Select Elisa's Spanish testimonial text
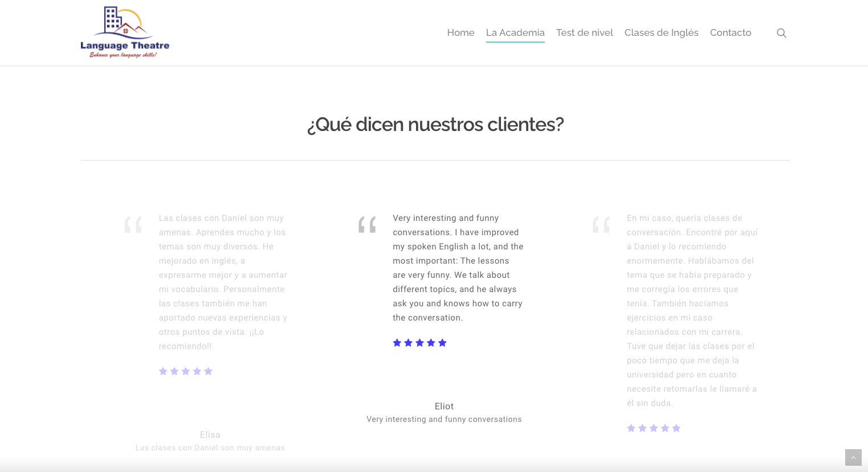Screen dimensions: 868x472 click(223, 282)
